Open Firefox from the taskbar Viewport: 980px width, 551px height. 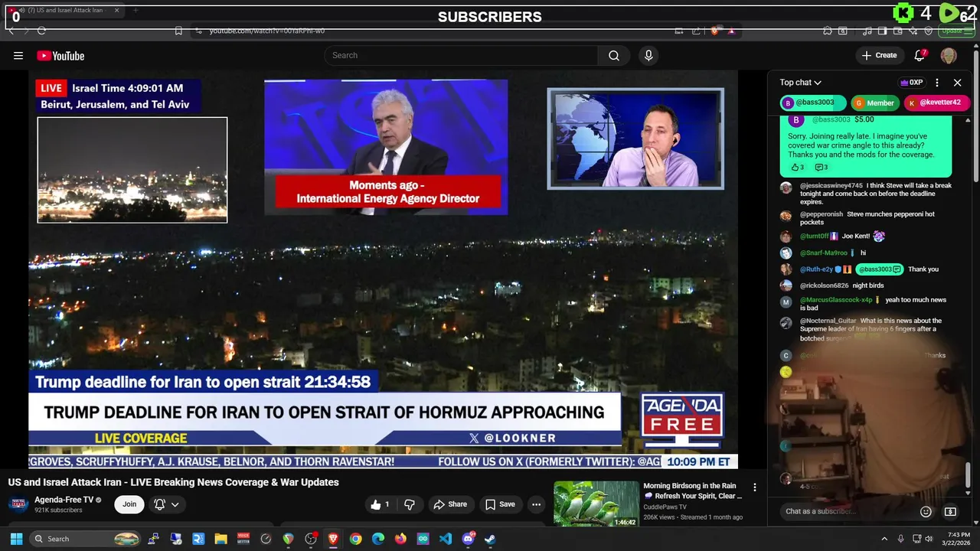(400, 539)
